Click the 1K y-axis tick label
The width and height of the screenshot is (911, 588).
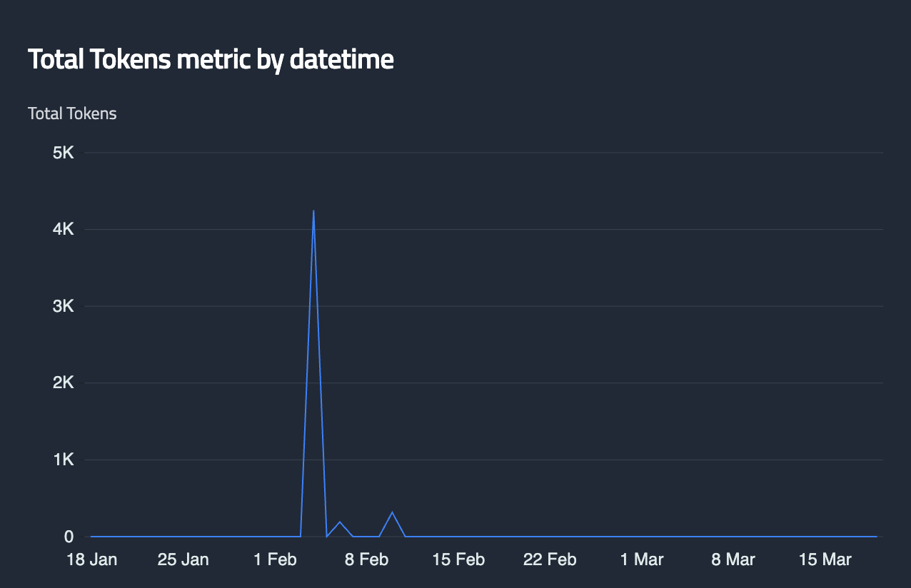[64, 460]
